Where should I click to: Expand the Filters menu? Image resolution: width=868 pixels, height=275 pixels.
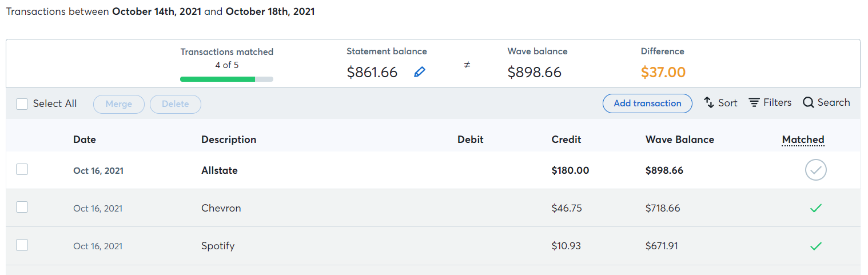(x=770, y=103)
